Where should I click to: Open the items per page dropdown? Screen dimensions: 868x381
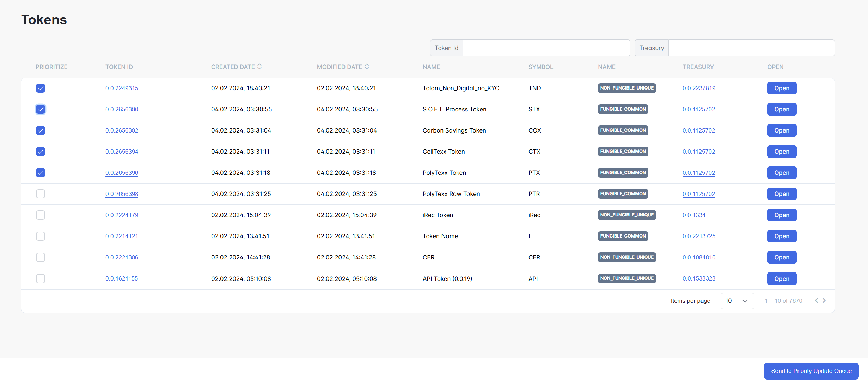click(737, 301)
